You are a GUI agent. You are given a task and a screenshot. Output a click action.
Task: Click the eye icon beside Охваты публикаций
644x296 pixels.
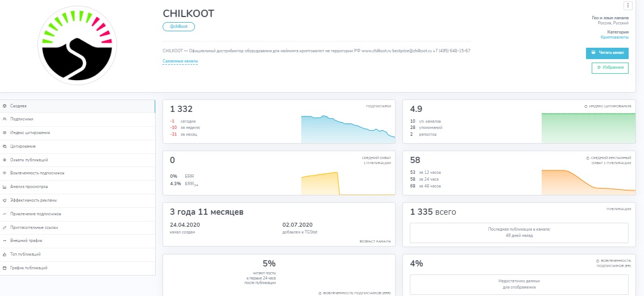4,160
